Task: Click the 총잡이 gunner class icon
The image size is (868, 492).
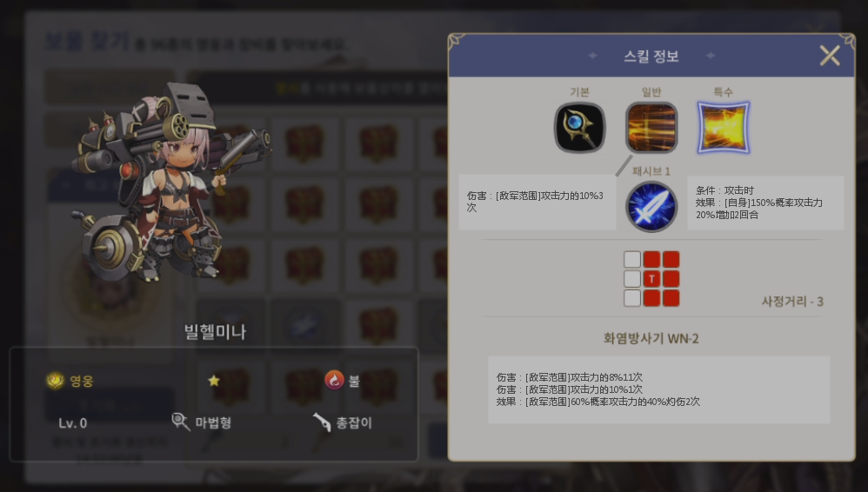Action: click(322, 422)
